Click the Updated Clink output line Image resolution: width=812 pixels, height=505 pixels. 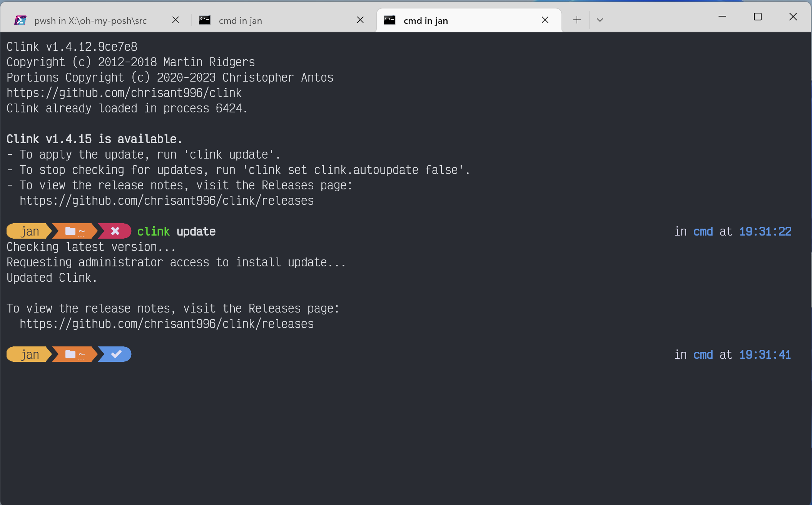point(51,278)
